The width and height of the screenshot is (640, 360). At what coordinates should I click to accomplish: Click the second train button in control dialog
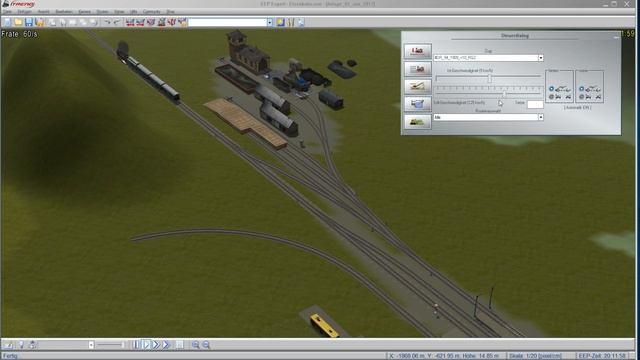pos(418,69)
